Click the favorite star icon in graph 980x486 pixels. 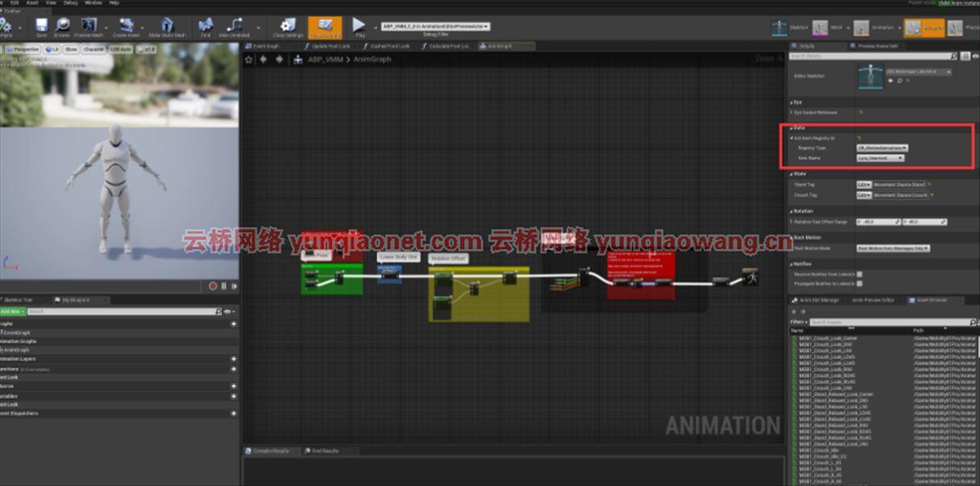pos(249,59)
